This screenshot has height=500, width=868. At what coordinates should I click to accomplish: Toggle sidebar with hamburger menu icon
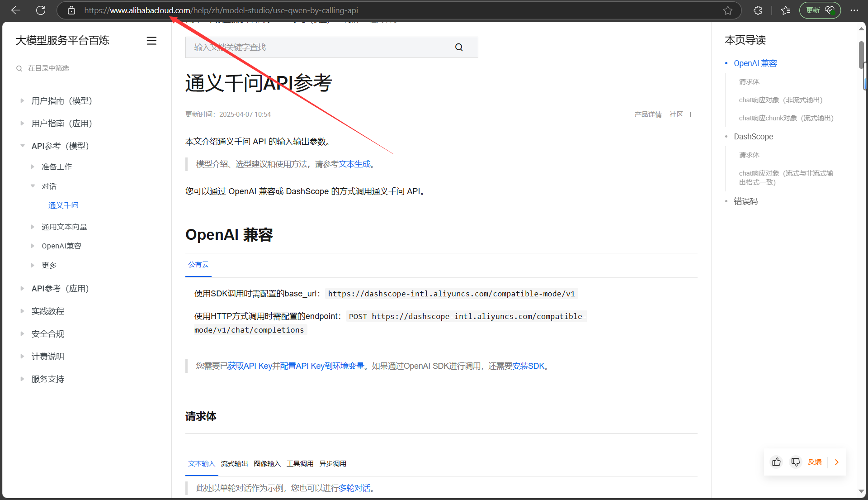(x=151, y=41)
